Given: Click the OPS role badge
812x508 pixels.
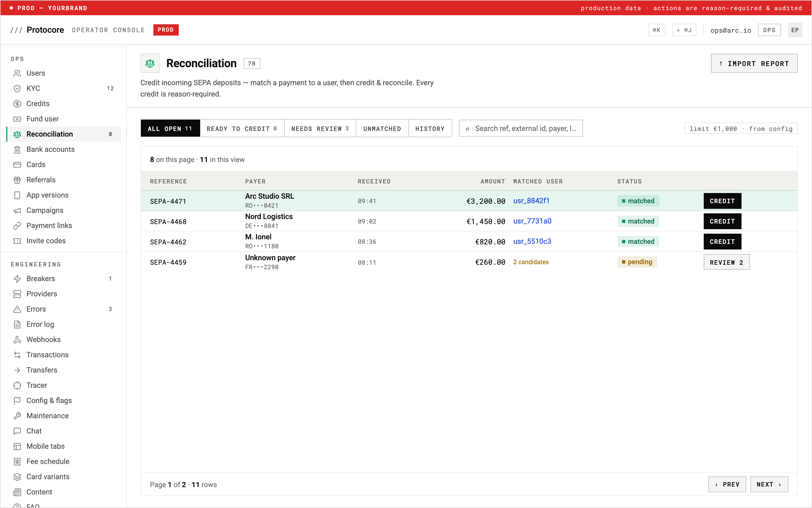Looking at the screenshot, I should (x=769, y=30).
